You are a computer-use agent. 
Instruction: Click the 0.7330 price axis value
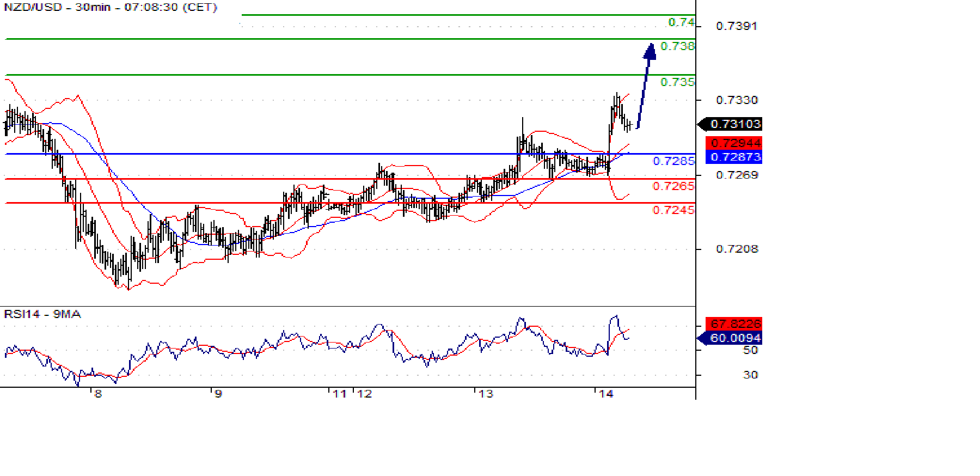[736, 100]
